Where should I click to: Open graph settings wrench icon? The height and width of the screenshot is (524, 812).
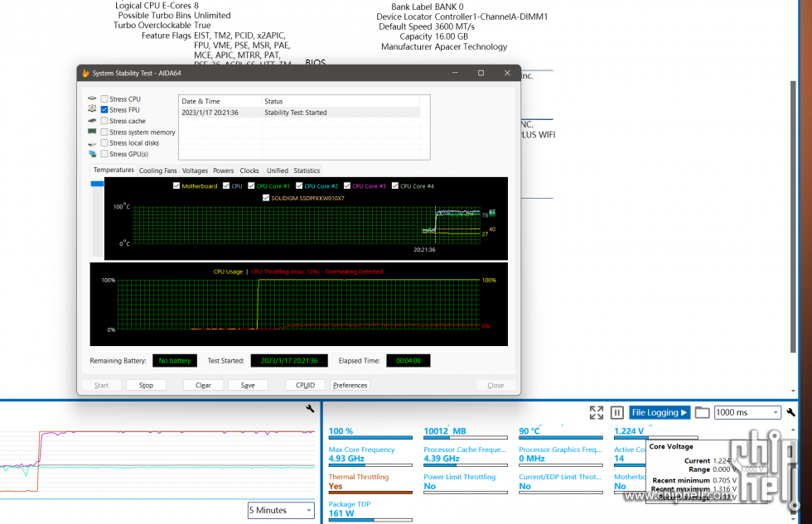310,409
